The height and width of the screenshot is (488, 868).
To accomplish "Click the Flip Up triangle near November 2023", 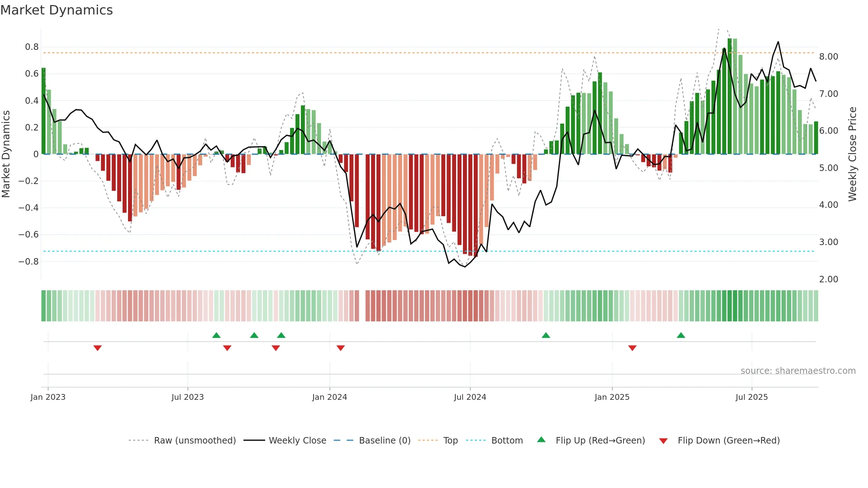I will [x=281, y=335].
